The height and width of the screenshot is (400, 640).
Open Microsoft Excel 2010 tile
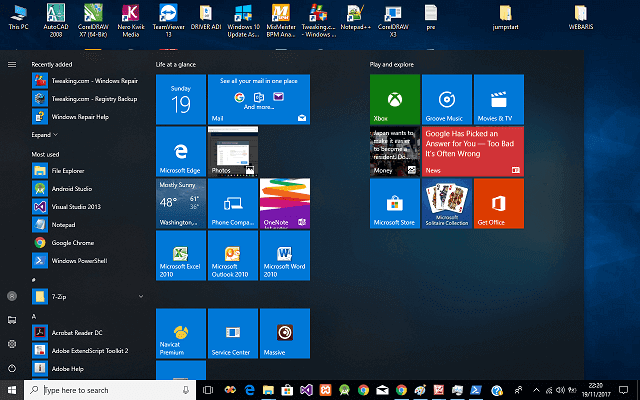[x=181, y=256]
